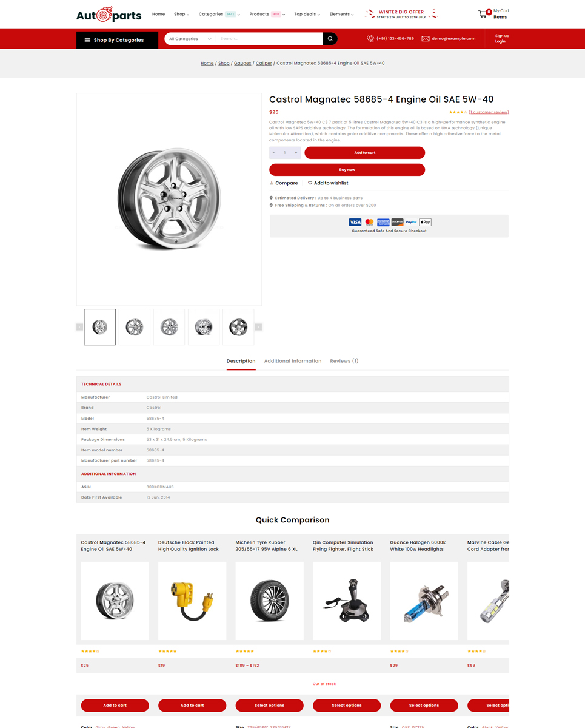Click the email envelope icon

pyautogui.click(x=426, y=39)
